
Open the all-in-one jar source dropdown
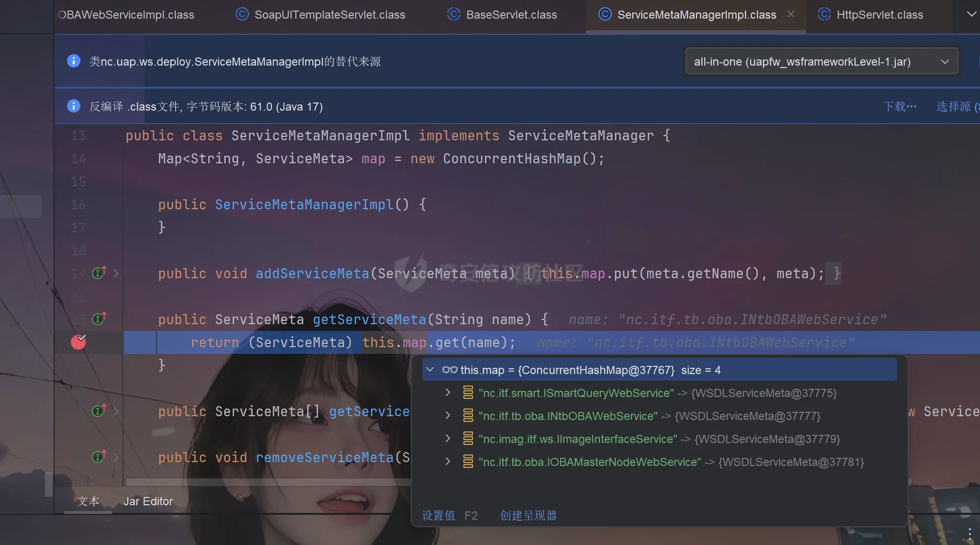[x=822, y=61]
